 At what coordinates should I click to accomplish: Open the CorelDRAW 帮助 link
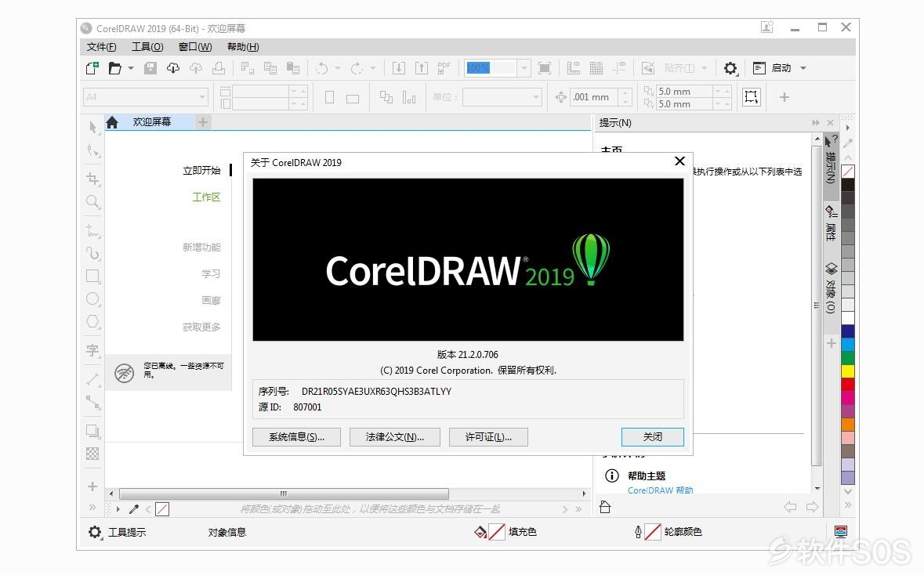[660, 490]
